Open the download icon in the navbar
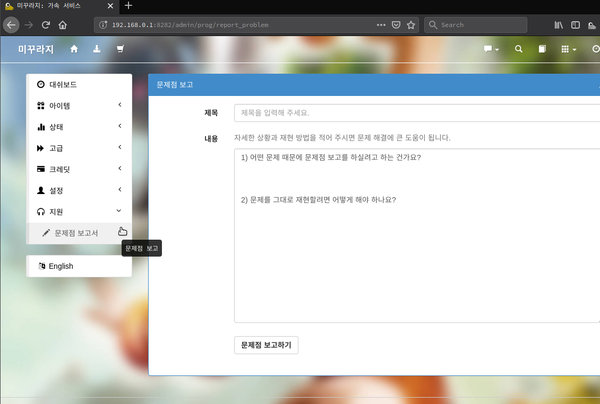Screen dimensions: 600x404 pos(97,49)
